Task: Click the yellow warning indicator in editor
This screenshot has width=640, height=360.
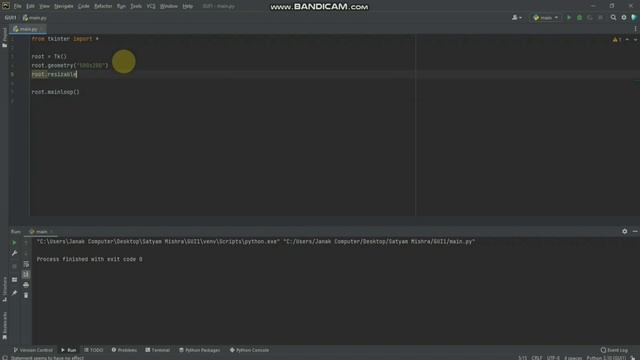Action: pyautogui.click(x=616, y=39)
